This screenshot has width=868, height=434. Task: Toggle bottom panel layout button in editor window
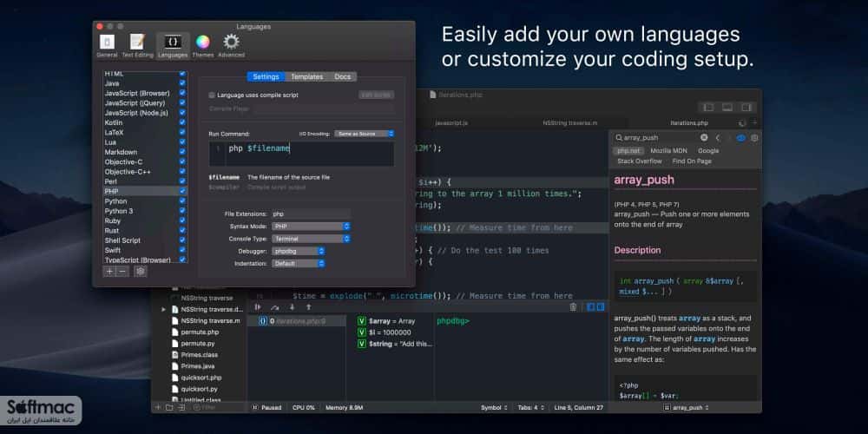(727, 108)
